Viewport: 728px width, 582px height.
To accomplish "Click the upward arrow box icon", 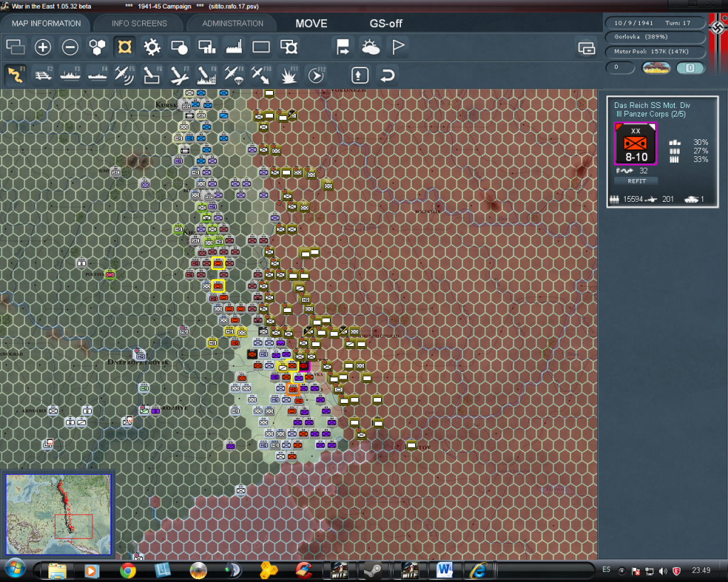I will coord(360,75).
